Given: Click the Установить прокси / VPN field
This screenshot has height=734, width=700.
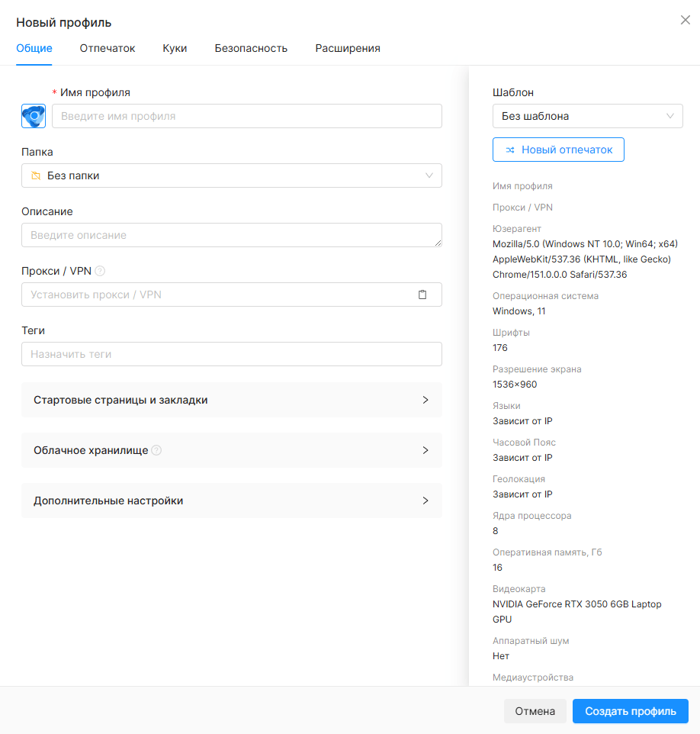Looking at the screenshot, I should pyautogui.click(x=232, y=295).
